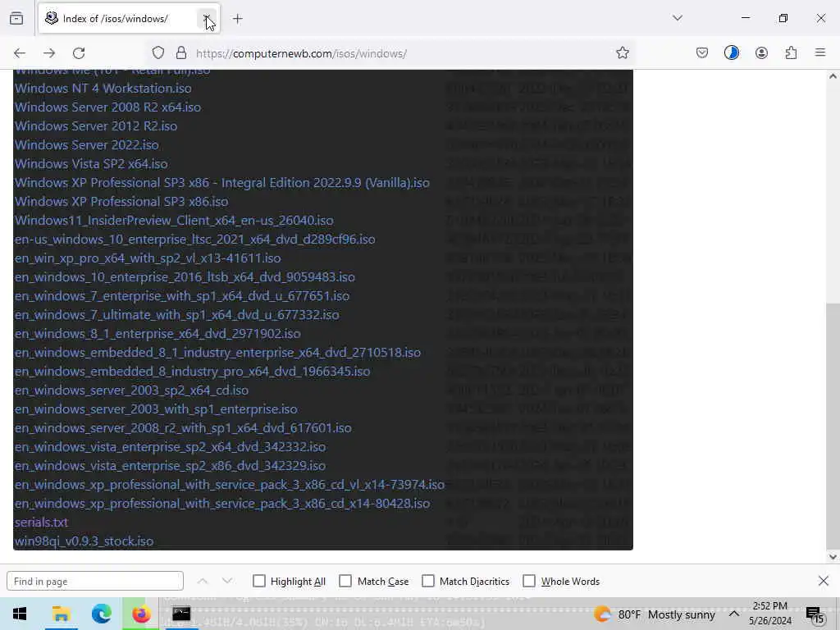Viewport: 840px width, 630px height.
Task: Download Windows Server 2012 R2.iso
Action: point(96,126)
